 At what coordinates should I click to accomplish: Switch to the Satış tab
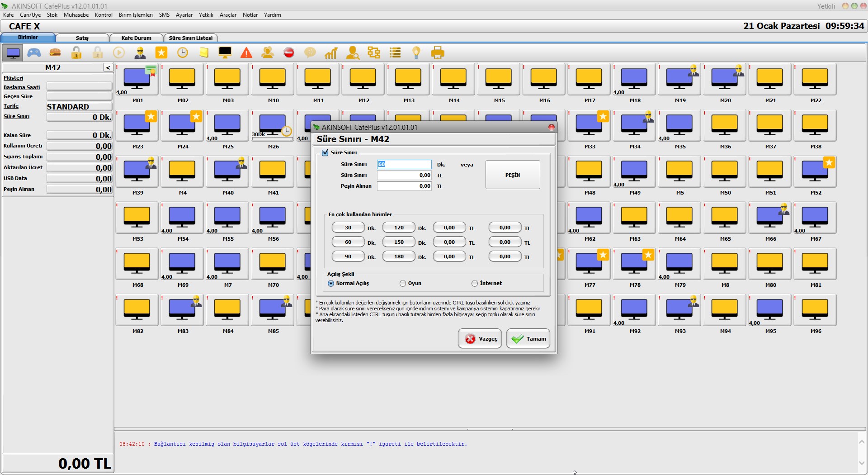(82, 38)
